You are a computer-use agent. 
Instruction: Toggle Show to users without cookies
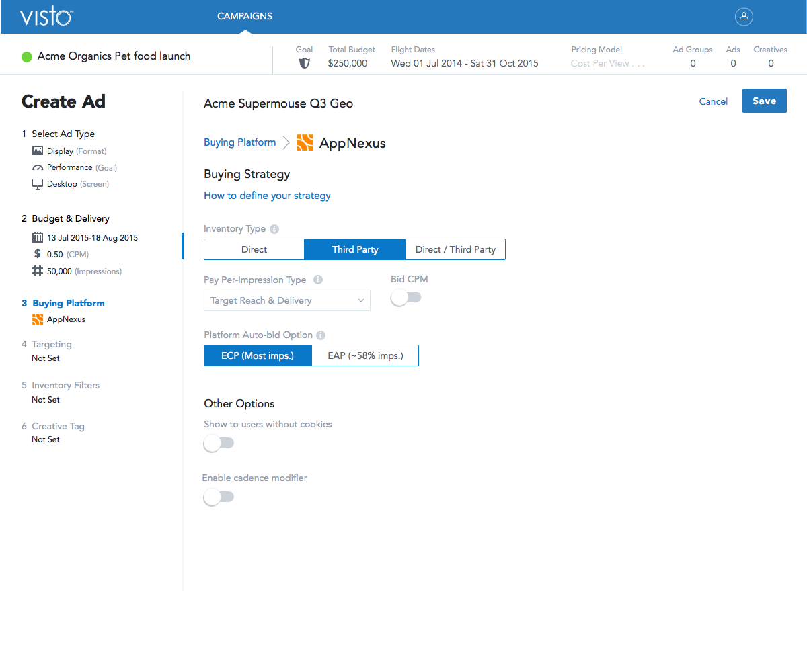pyautogui.click(x=219, y=444)
